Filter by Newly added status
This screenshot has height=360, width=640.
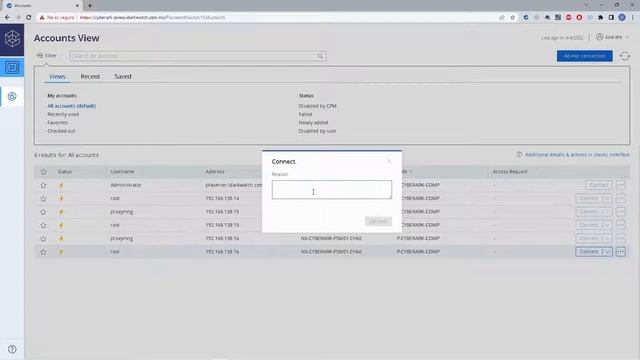pos(313,123)
